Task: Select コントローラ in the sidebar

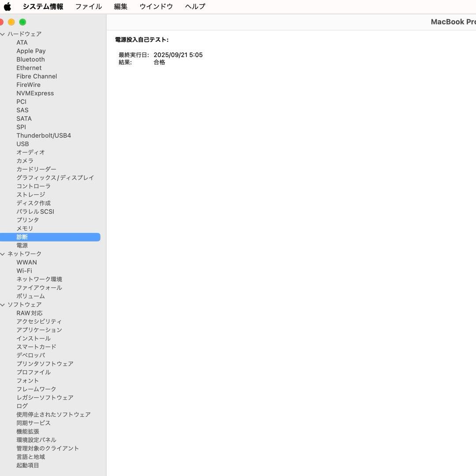Action: click(33, 186)
